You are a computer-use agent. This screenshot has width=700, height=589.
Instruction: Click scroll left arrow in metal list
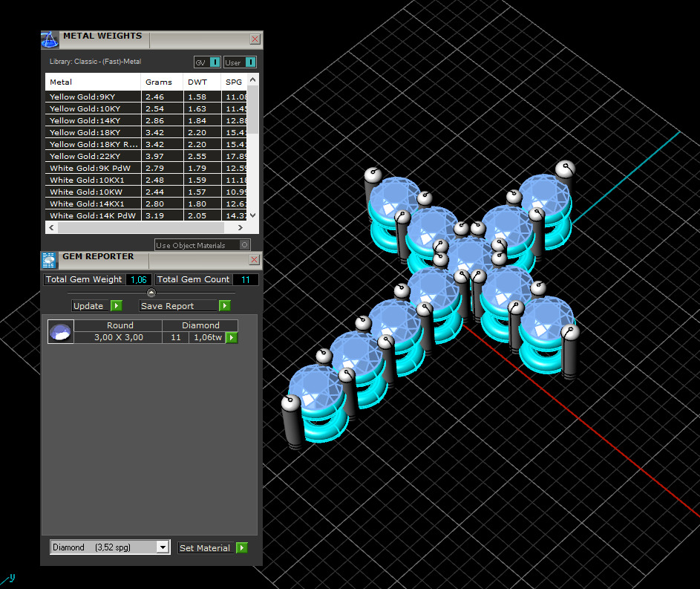click(51, 227)
